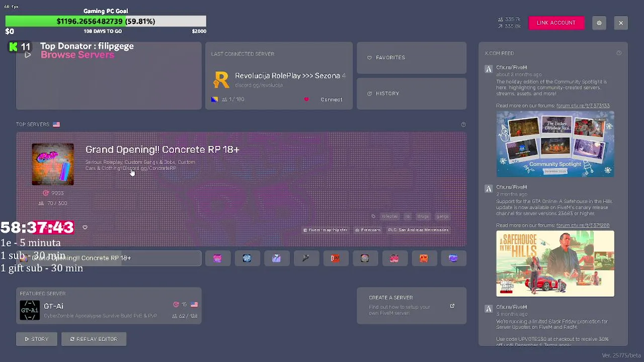Click the drugs tag
The image size is (644, 362).
click(423, 216)
